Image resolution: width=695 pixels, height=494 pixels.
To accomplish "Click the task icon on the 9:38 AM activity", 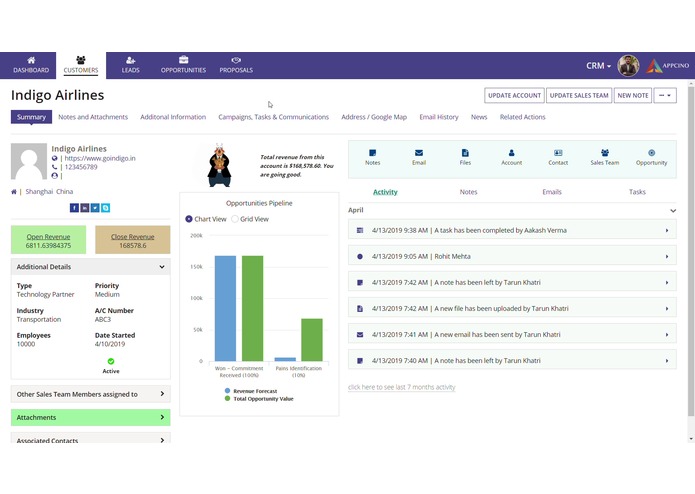I will 360,230.
